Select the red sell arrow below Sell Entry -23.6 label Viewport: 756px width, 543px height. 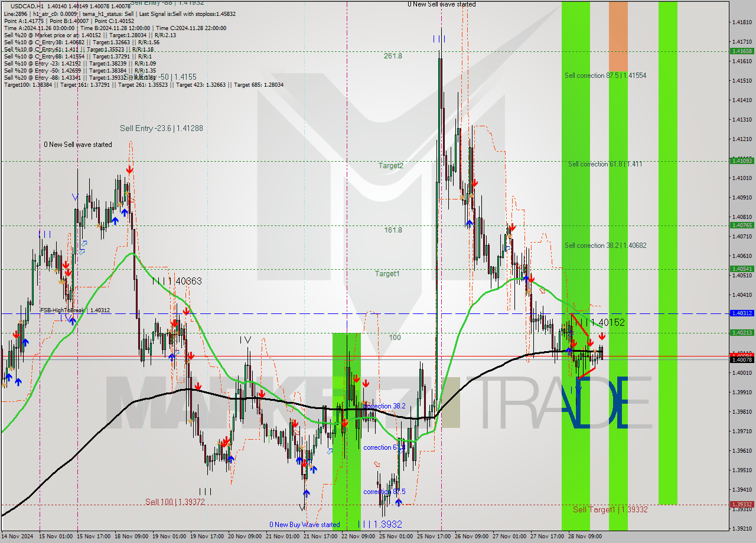pos(129,169)
